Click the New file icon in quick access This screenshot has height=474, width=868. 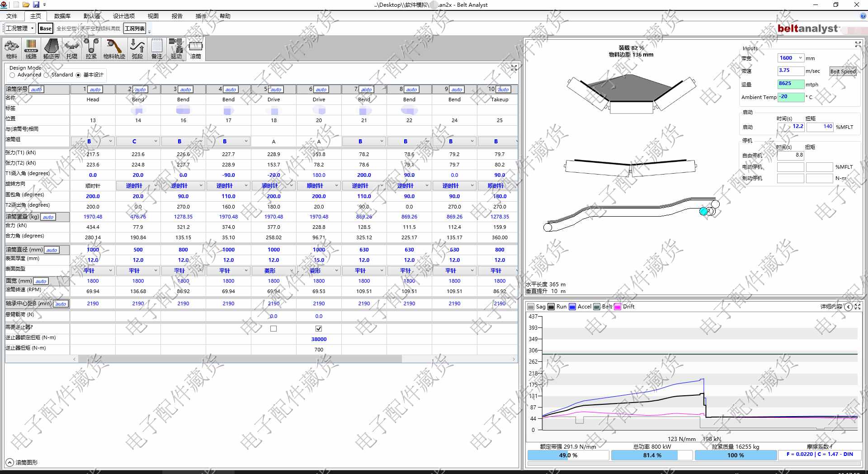tap(16, 5)
